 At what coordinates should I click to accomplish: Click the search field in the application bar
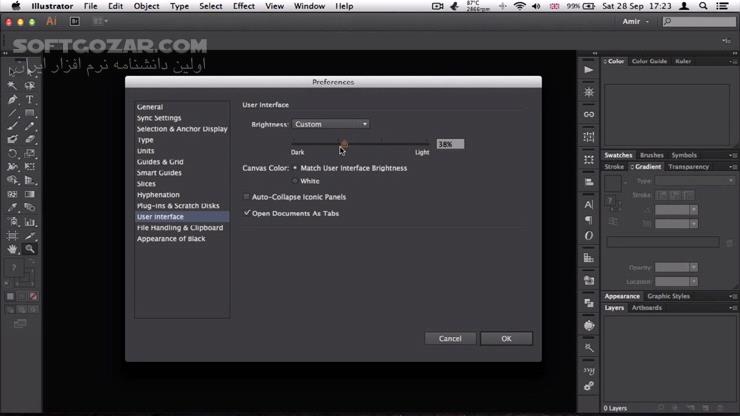[699, 21]
